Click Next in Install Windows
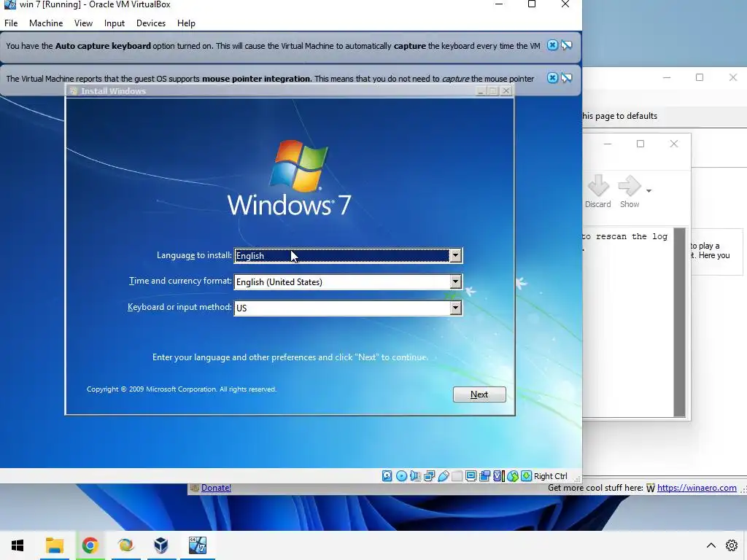The image size is (747, 560). point(479,394)
